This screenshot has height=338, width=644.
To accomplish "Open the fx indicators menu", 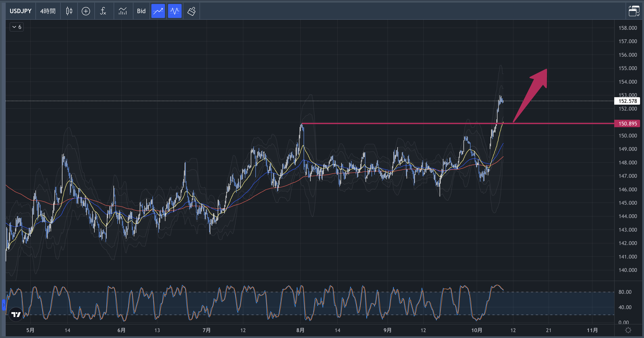I will tap(103, 11).
